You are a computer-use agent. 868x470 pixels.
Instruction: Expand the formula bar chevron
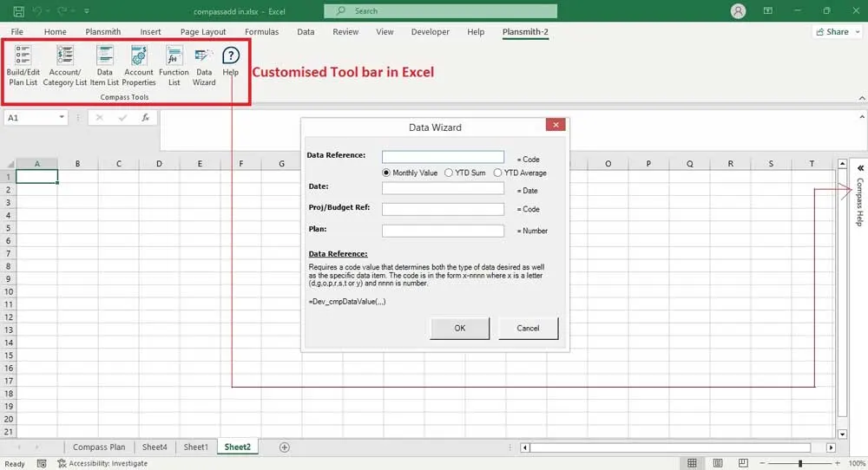point(862,117)
